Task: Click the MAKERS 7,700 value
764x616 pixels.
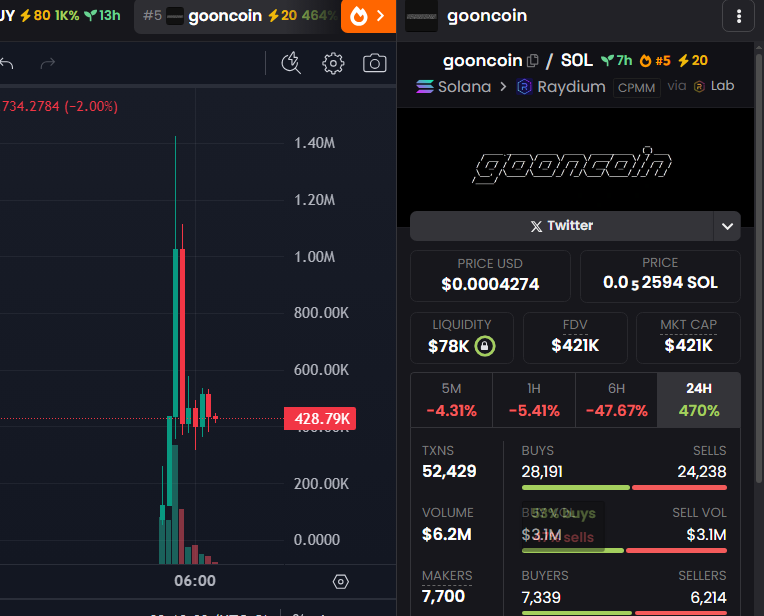Action: click(443, 596)
